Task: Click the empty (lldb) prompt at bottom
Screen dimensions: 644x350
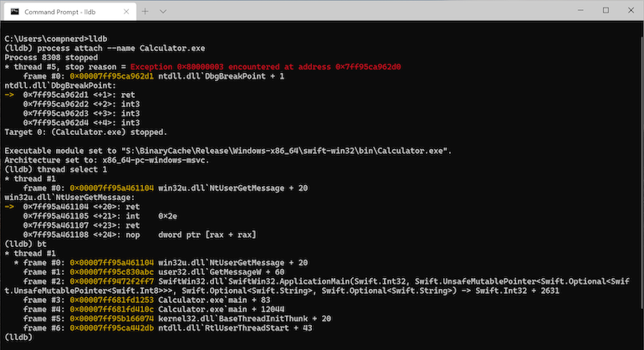Action: [x=18, y=337]
